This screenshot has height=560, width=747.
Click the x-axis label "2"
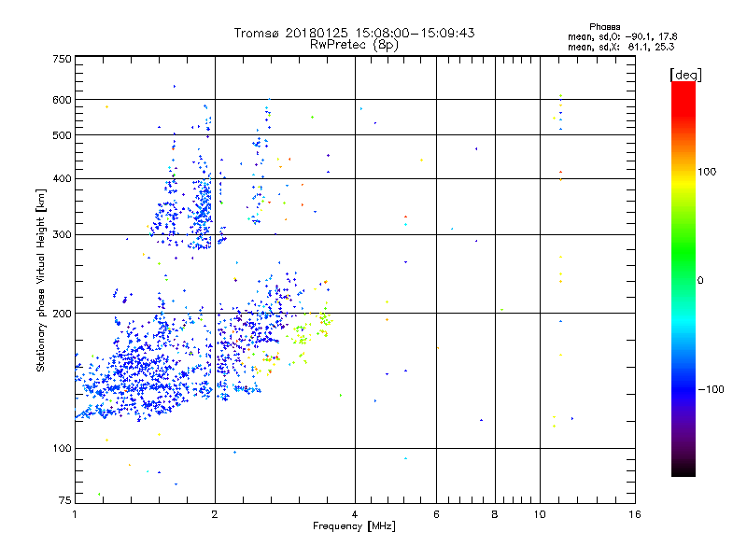click(x=215, y=514)
